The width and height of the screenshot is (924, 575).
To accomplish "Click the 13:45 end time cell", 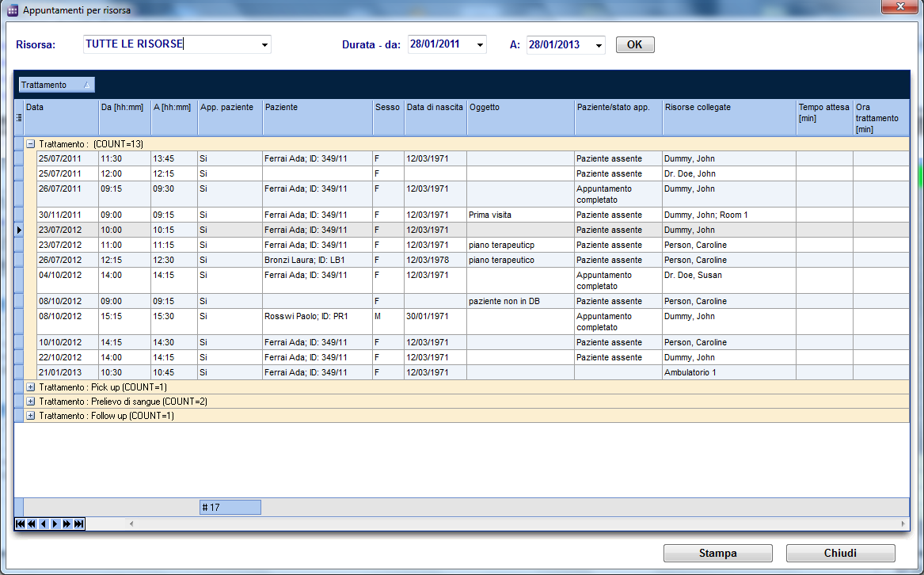I will 174,158.
